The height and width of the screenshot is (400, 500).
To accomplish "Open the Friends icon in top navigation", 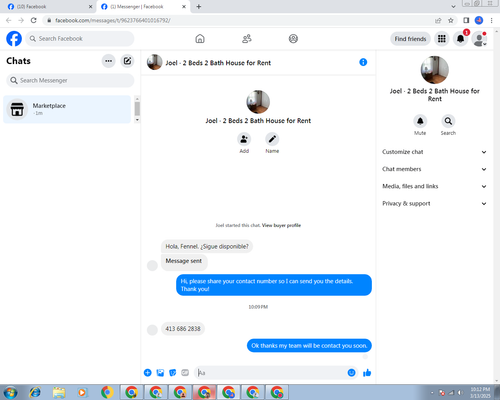I will 247,39.
